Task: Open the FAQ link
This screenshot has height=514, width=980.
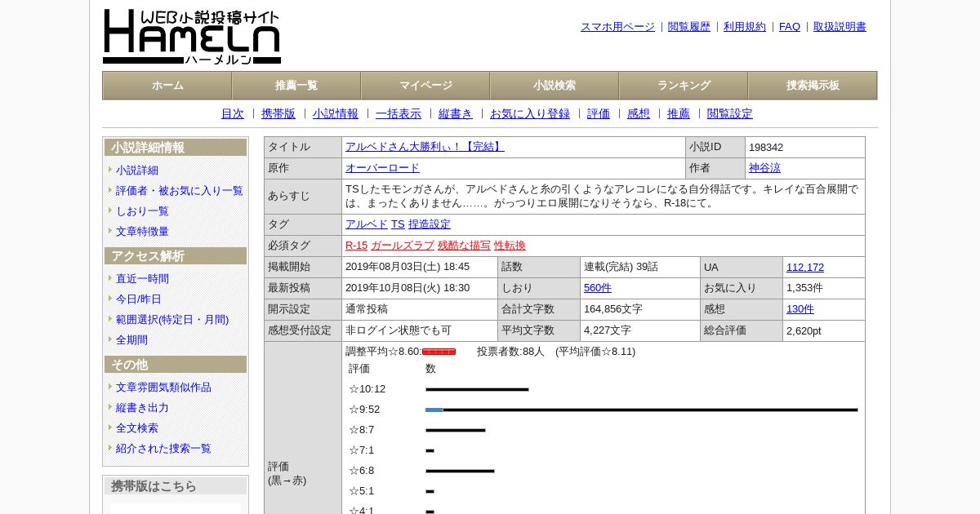Action: pyautogui.click(x=790, y=27)
